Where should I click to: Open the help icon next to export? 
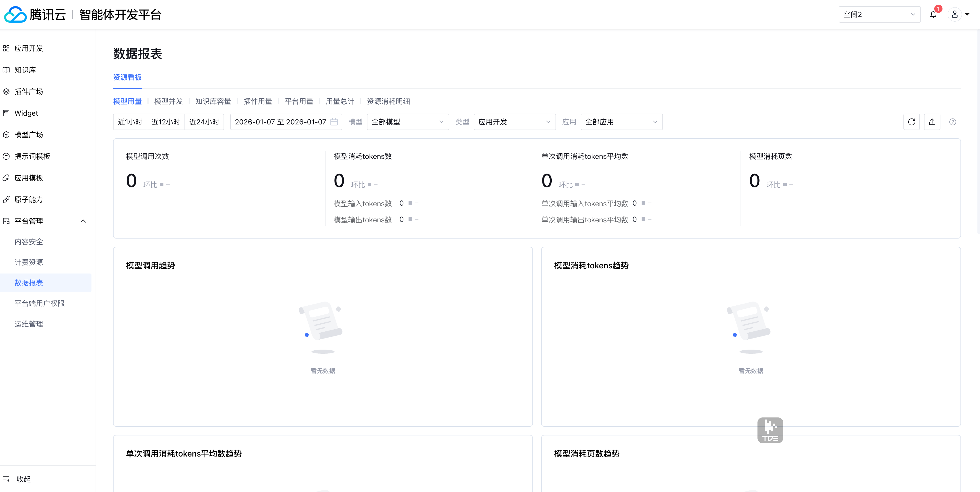click(x=953, y=122)
